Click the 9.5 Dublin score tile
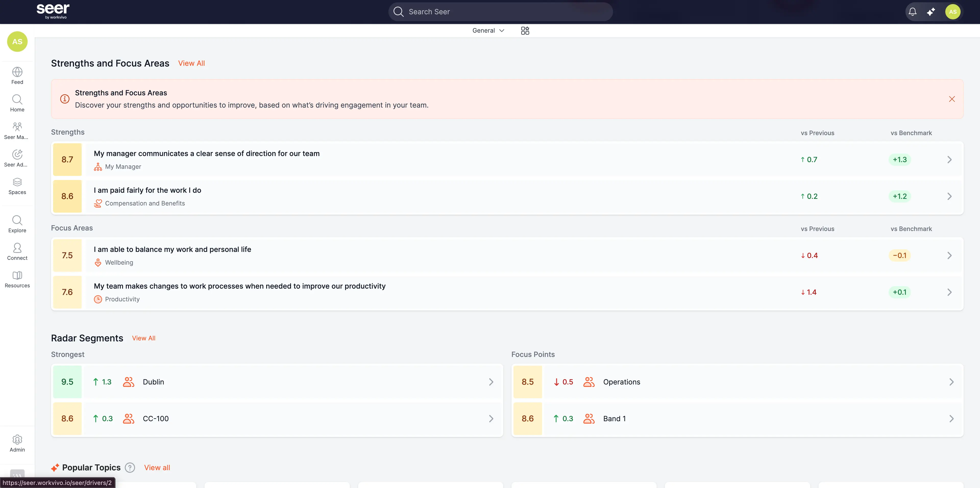Viewport: 980px width, 488px height. [67, 382]
